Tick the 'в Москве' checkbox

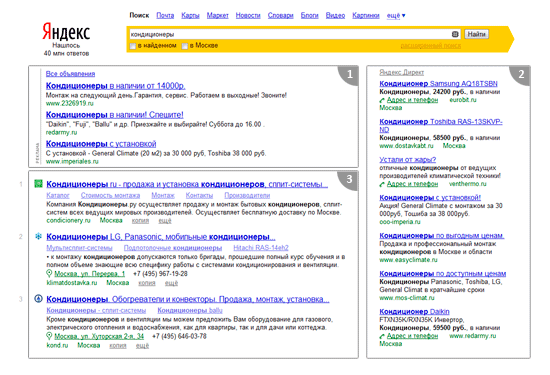click(x=185, y=46)
